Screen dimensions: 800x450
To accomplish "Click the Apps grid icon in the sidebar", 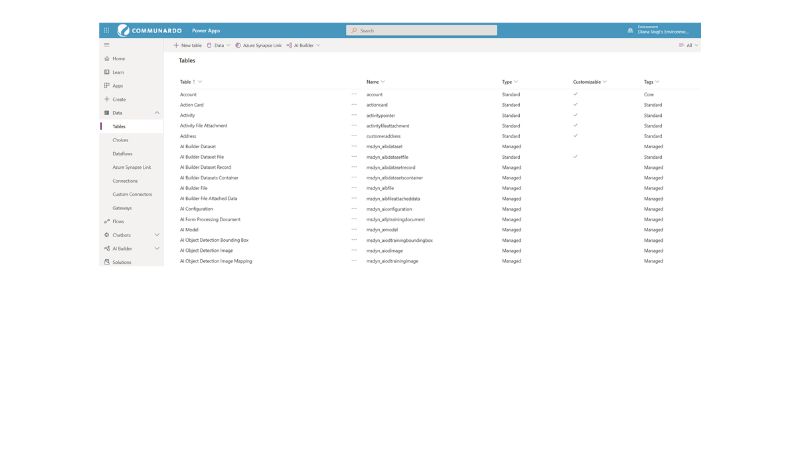I will 107,86.
